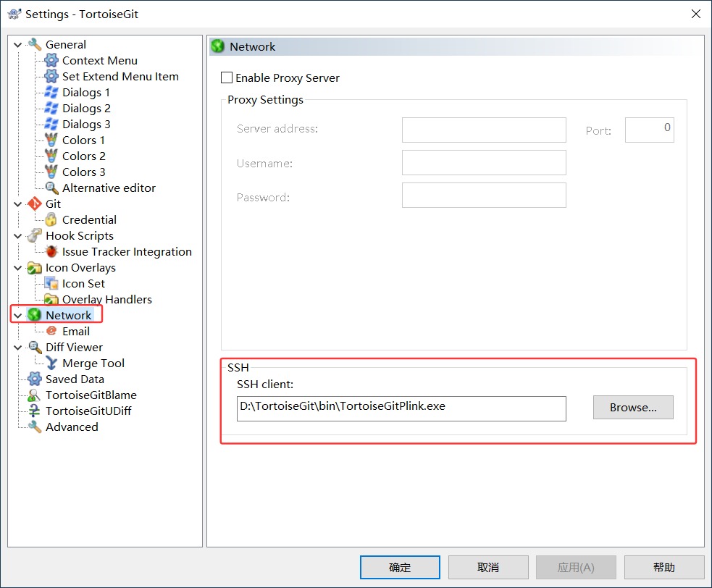The height and width of the screenshot is (588, 712).
Task: Collapse the General tree node
Action: point(17,44)
